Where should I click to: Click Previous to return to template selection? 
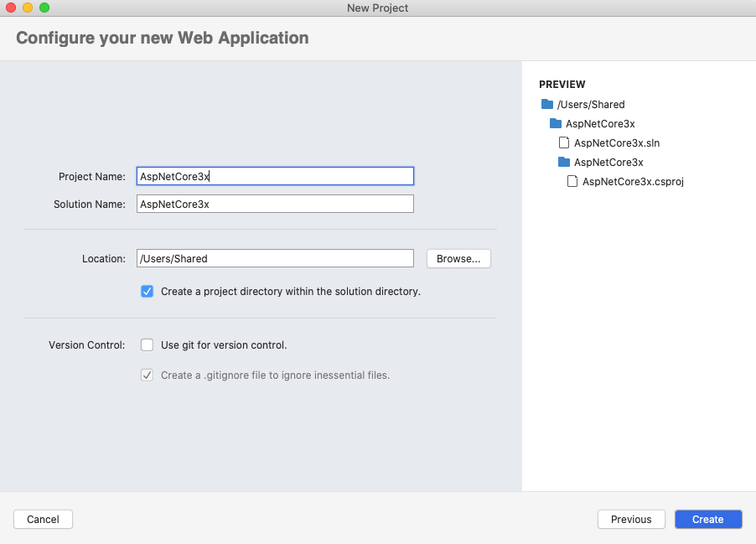pos(630,519)
